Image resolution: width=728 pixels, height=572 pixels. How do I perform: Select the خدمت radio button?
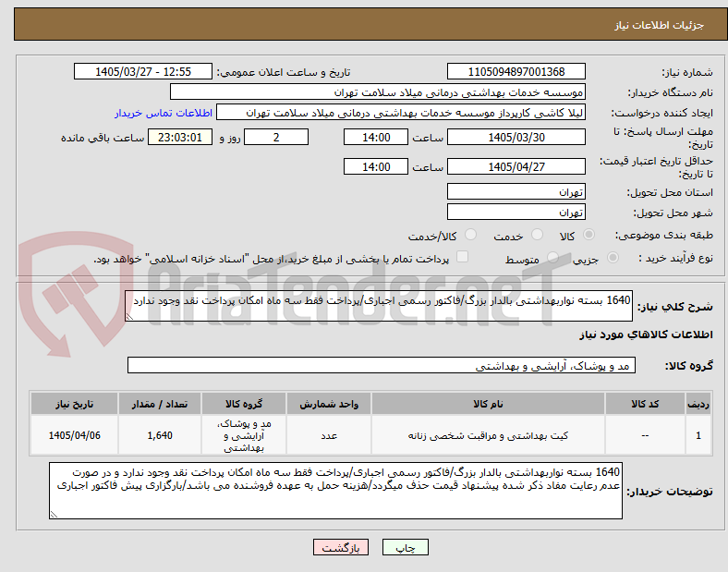point(537,235)
